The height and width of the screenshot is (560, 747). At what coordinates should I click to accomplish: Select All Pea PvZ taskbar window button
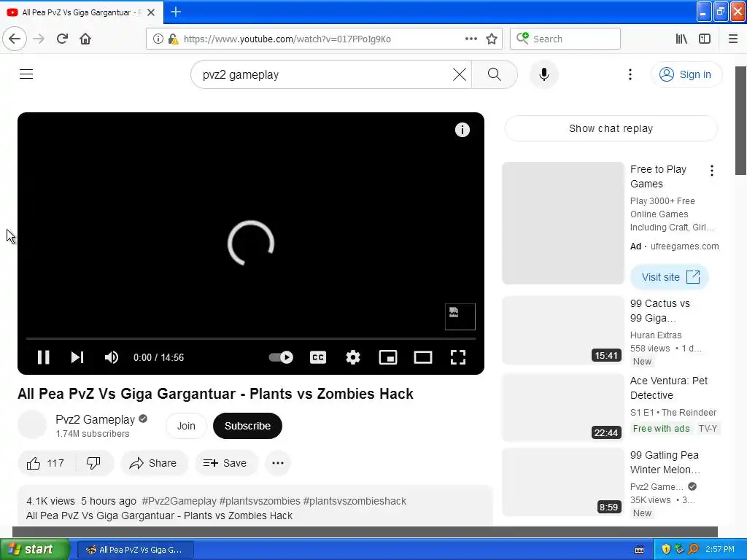[x=135, y=550]
